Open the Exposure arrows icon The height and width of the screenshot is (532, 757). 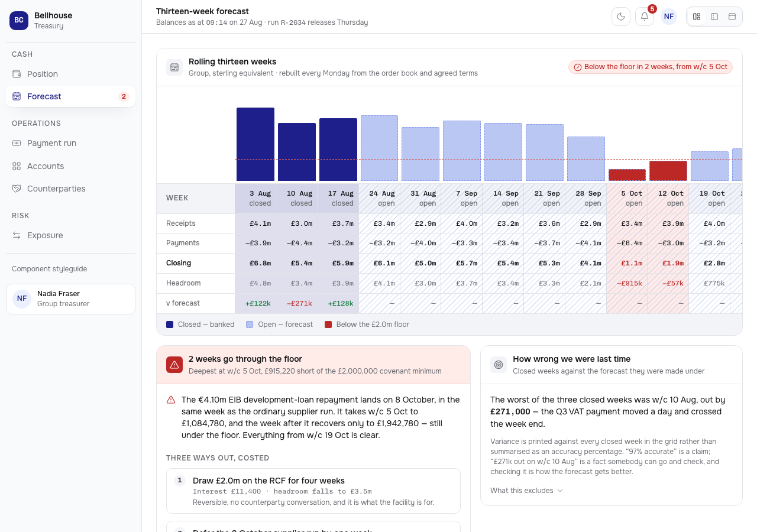pos(17,235)
